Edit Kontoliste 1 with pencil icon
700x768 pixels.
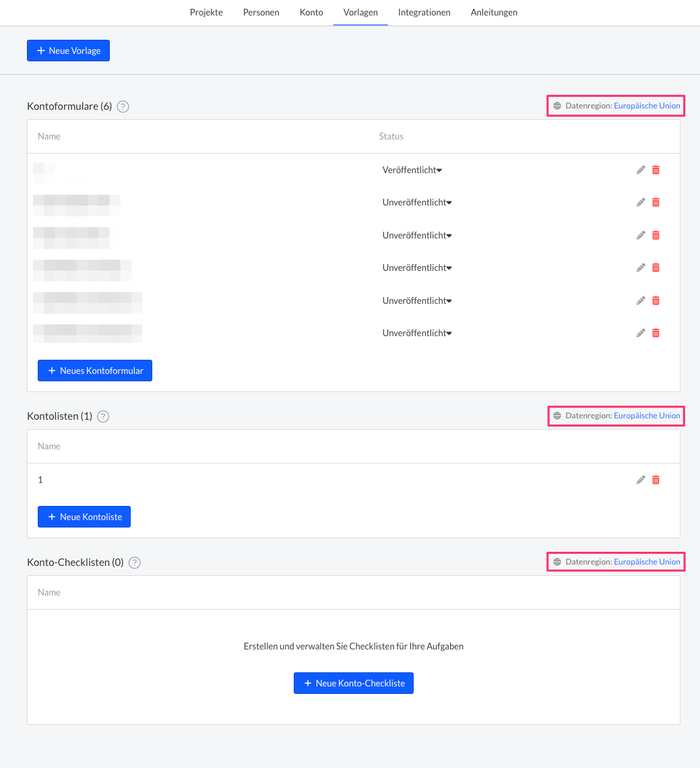click(641, 480)
